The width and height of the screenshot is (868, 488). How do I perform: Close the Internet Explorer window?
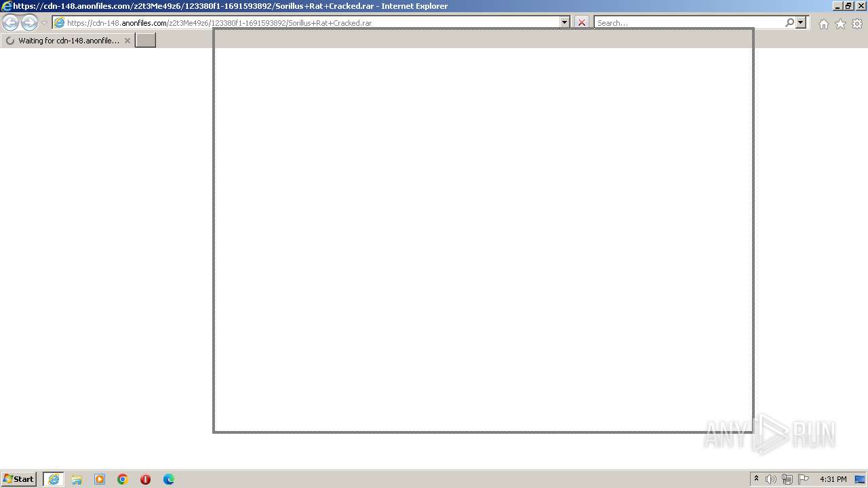click(860, 5)
